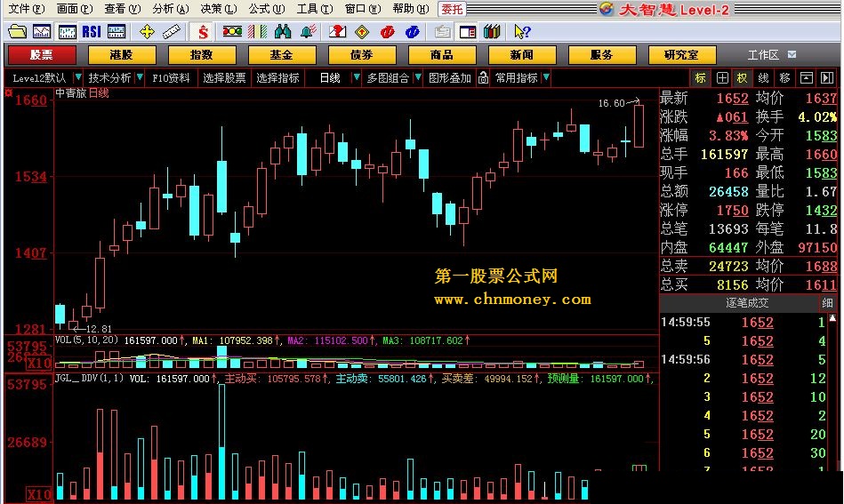Select the ruler measuring tool
The width and height of the screenshot is (844, 504).
tap(172, 32)
